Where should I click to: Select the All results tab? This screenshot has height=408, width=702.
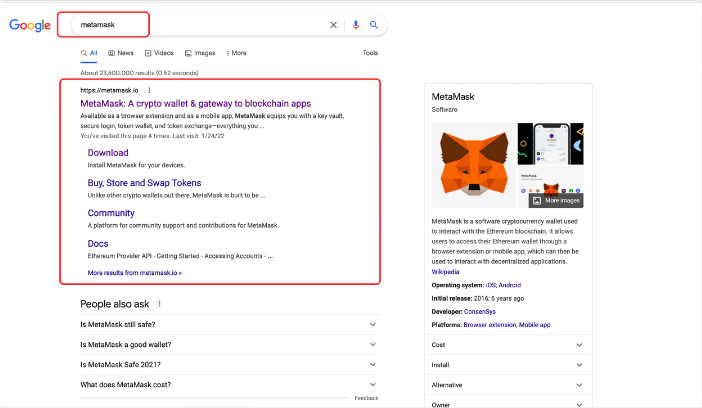(89, 53)
